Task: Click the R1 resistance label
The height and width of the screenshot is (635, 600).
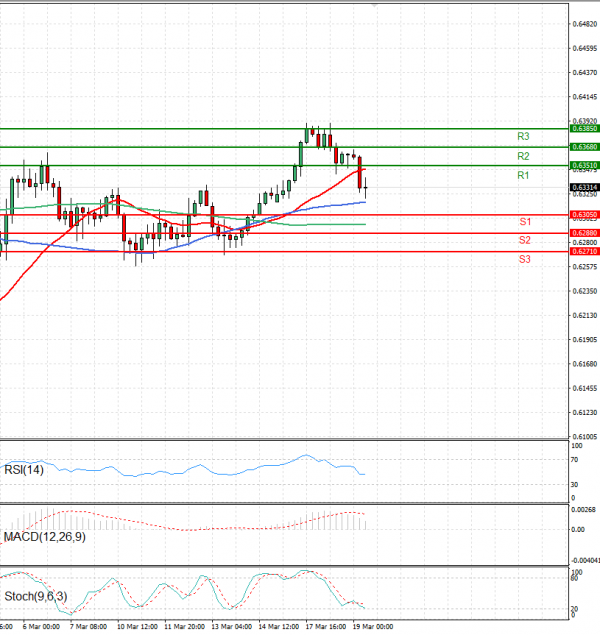Action: pyautogui.click(x=523, y=175)
